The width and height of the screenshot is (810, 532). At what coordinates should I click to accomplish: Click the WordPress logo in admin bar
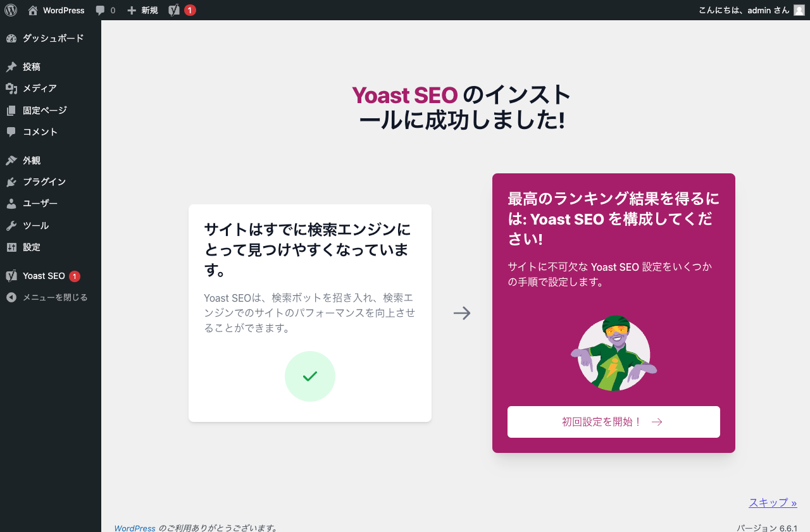[x=11, y=10]
